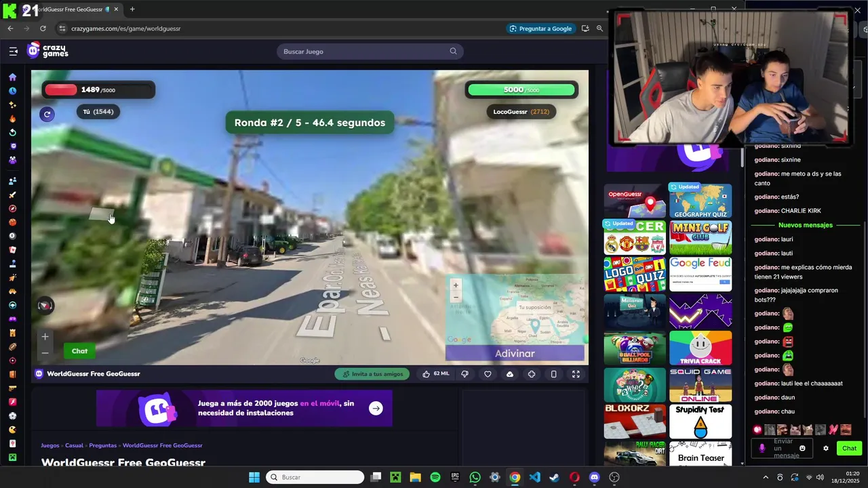Open the CrazyGames hamburger menu
This screenshot has height=488, width=868.
pos(13,51)
